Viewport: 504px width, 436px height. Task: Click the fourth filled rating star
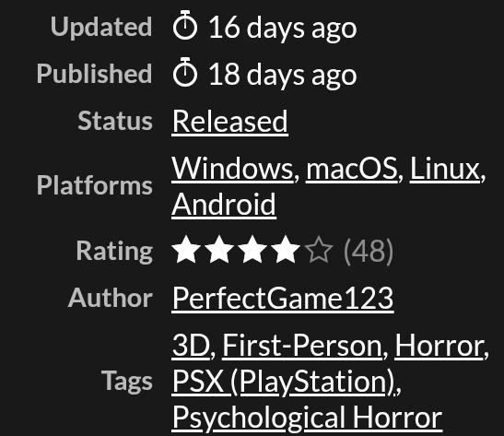pyautogui.click(x=286, y=250)
